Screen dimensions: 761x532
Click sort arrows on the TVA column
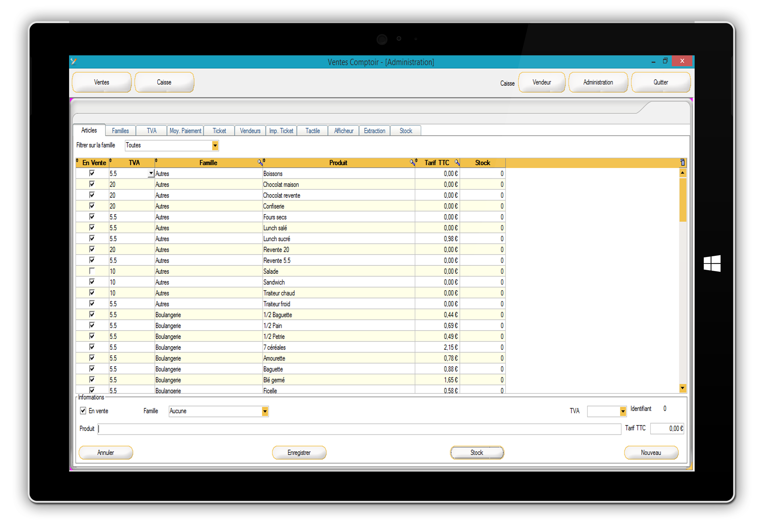pyautogui.click(x=110, y=161)
